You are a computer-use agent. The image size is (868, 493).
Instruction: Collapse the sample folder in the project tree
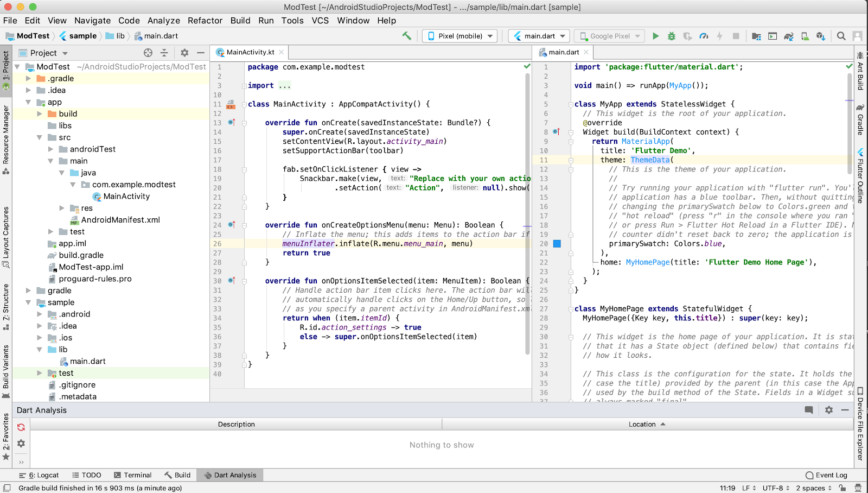coord(28,302)
